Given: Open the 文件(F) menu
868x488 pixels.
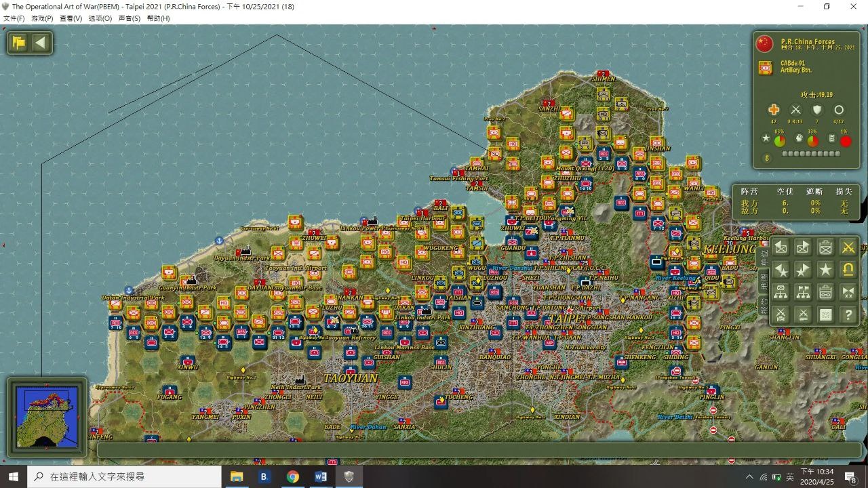Looking at the screenshot, I should (x=14, y=18).
